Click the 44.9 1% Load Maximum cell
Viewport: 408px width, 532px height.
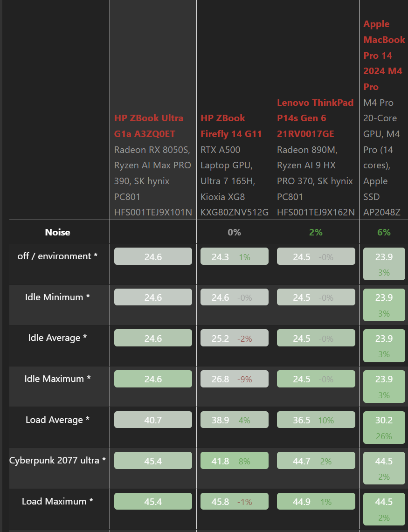pyautogui.click(x=316, y=502)
